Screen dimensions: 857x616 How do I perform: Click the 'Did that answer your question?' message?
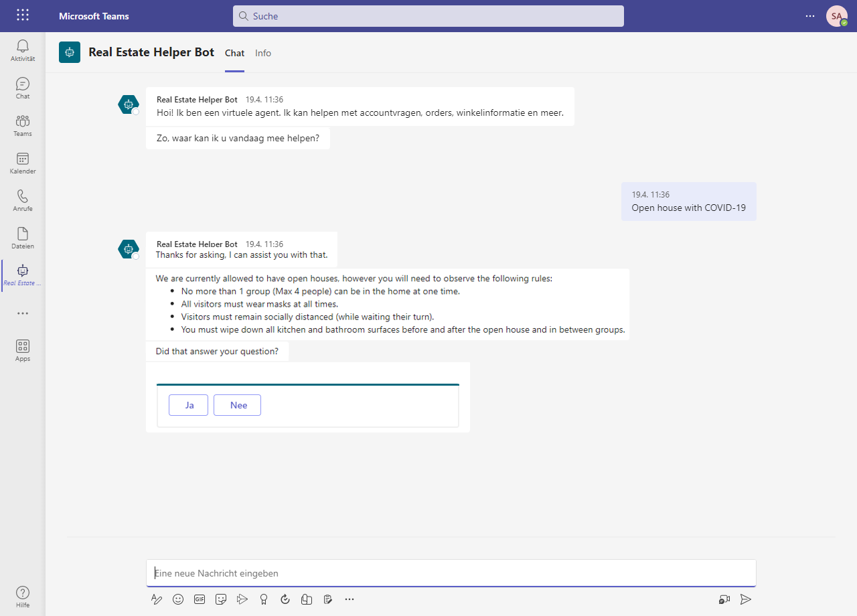click(x=217, y=351)
